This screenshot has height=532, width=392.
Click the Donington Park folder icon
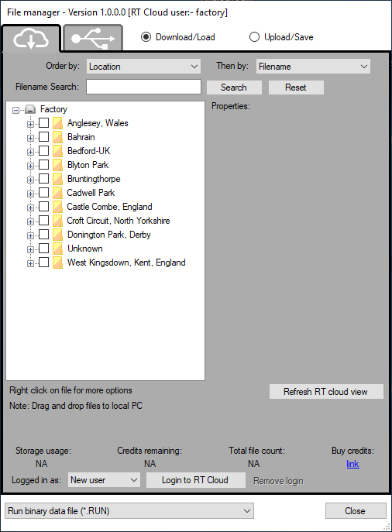tap(57, 235)
